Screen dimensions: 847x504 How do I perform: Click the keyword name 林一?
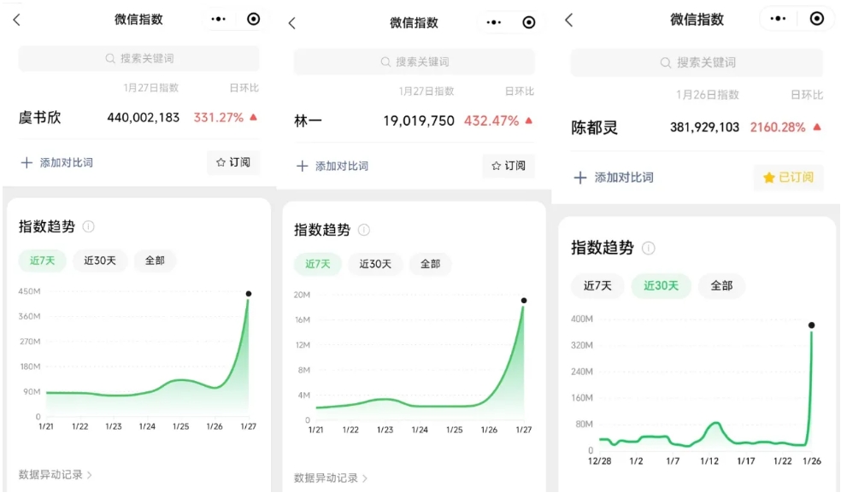(x=308, y=120)
